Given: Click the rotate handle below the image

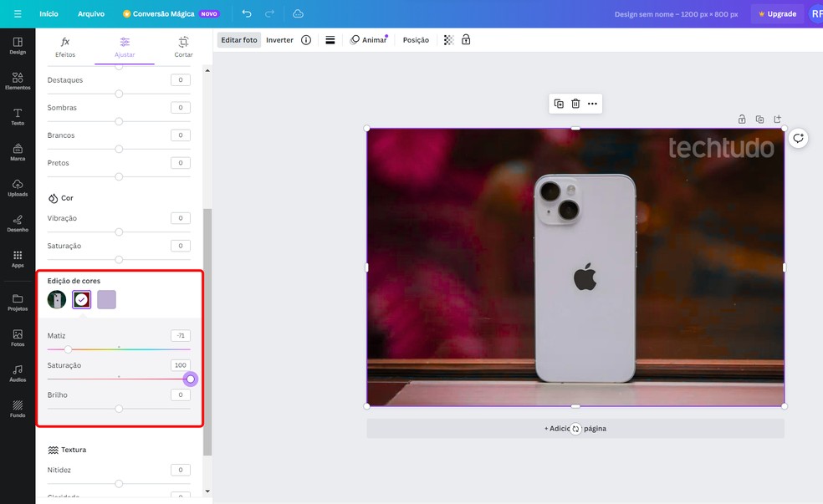Looking at the screenshot, I should pos(575,429).
